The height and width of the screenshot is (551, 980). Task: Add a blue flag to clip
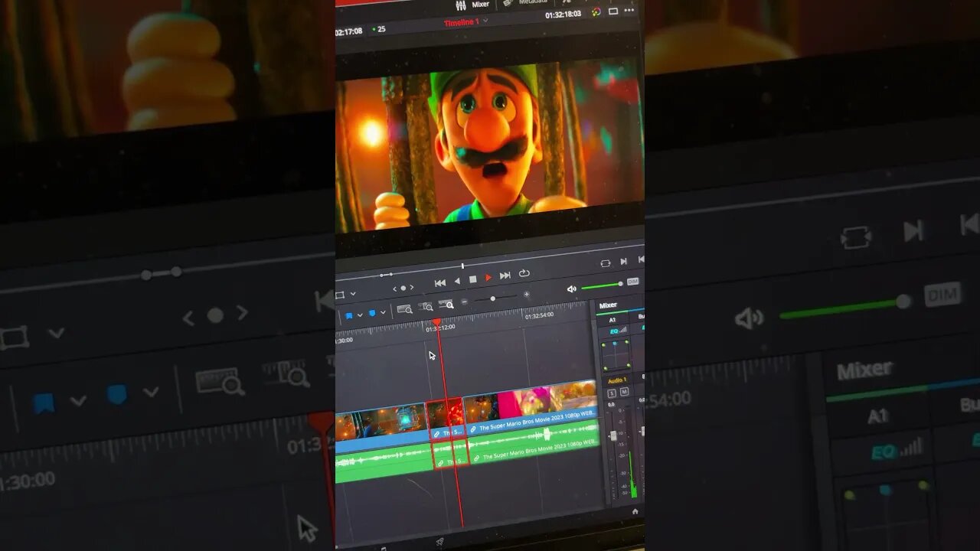348,315
